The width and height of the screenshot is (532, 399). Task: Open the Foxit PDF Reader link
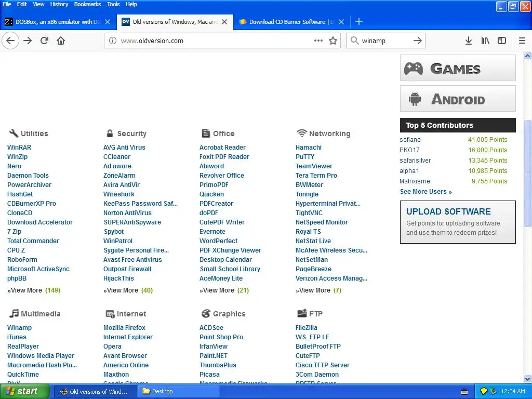pyautogui.click(x=224, y=157)
